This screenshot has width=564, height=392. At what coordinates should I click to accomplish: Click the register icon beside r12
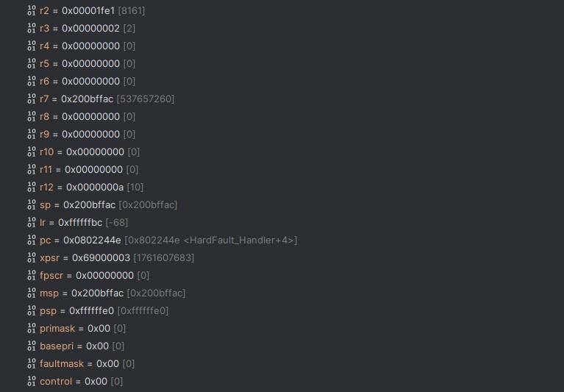(31, 187)
